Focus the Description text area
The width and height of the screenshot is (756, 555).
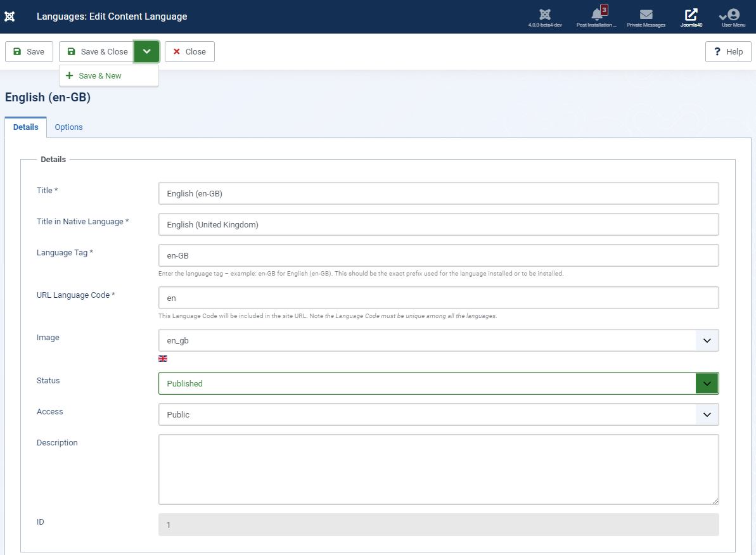pyautogui.click(x=438, y=469)
